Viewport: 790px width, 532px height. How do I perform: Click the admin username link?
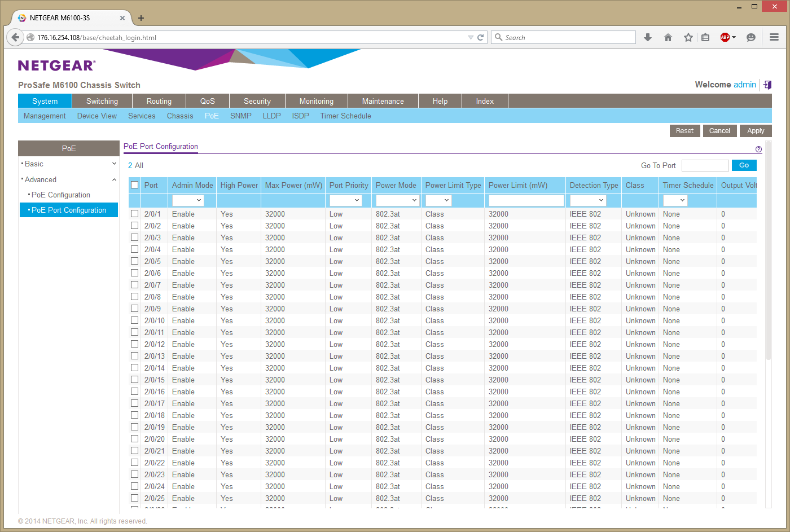(745, 85)
